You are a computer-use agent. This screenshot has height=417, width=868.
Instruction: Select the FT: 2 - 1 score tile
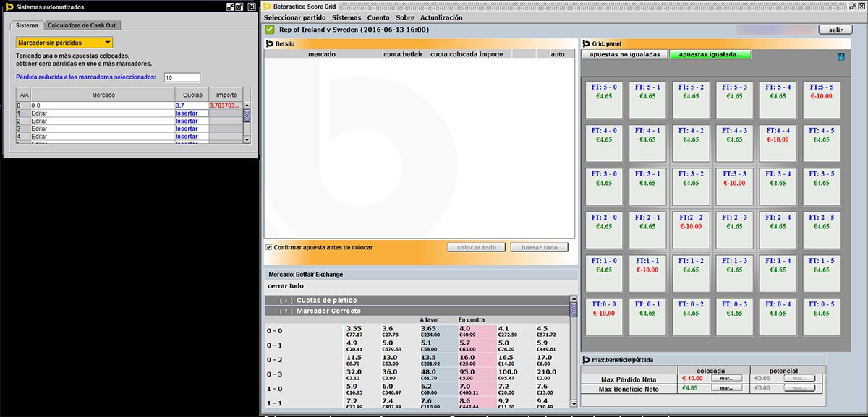(647, 228)
